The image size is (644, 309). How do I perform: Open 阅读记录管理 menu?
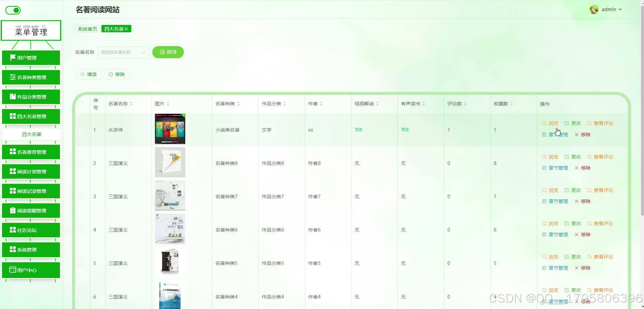click(x=31, y=191)
